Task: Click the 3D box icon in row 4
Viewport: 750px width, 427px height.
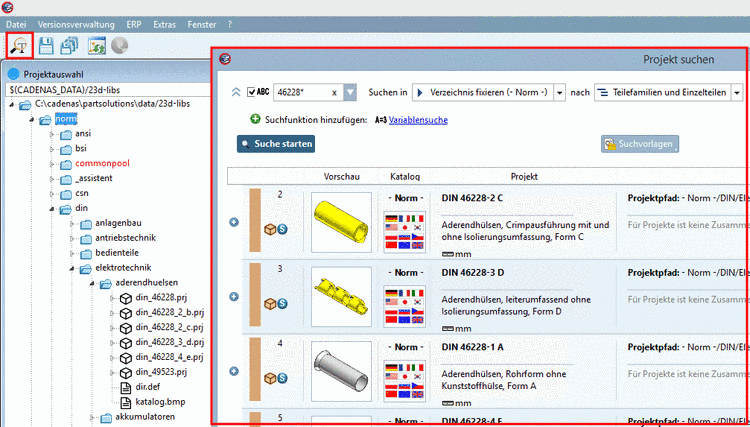Action: coord(271,378)
